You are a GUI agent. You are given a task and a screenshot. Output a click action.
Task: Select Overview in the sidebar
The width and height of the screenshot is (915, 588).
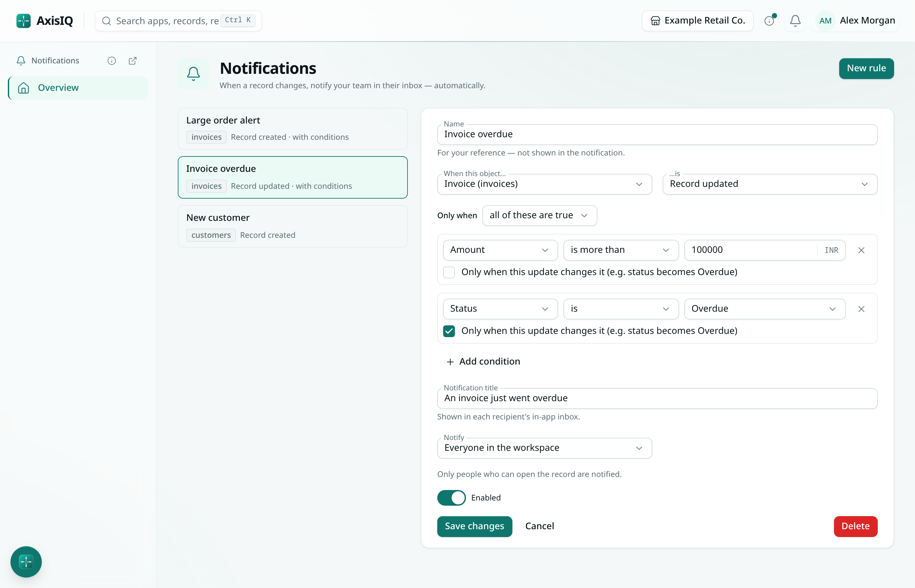click(x=78, y=88)
